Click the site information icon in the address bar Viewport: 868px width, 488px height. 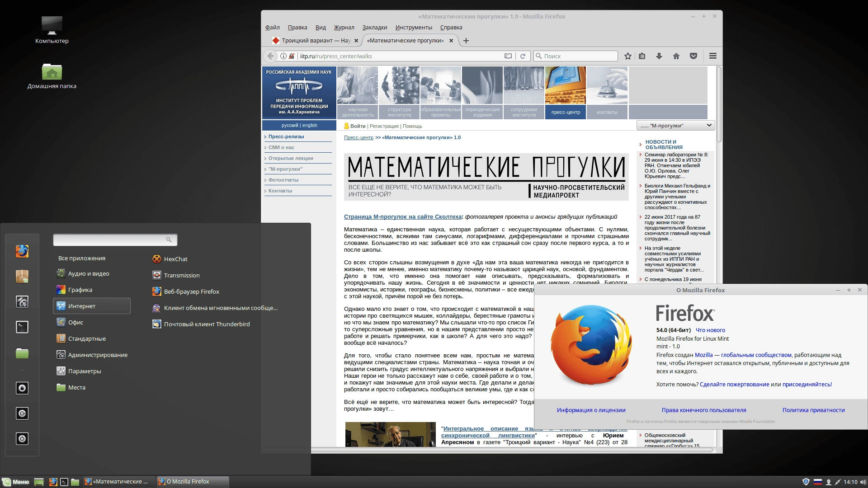[283, 56]
